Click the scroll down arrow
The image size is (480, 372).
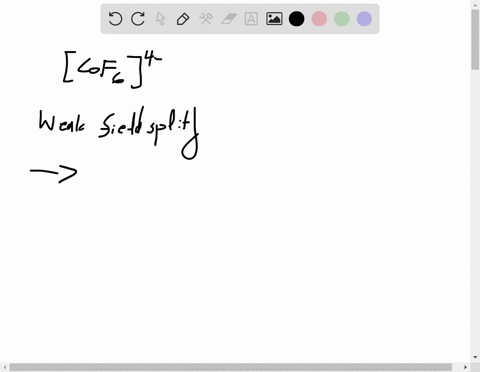point(475,357)
